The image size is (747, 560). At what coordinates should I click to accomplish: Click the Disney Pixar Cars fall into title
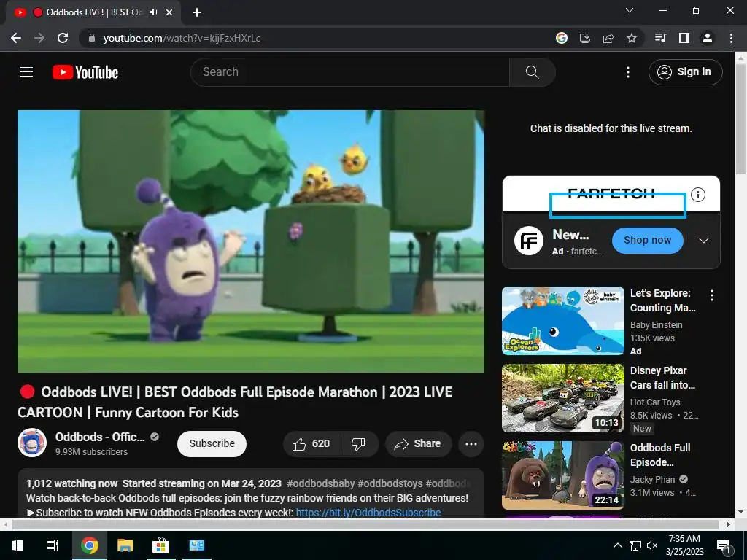click(x=662, y=378)
